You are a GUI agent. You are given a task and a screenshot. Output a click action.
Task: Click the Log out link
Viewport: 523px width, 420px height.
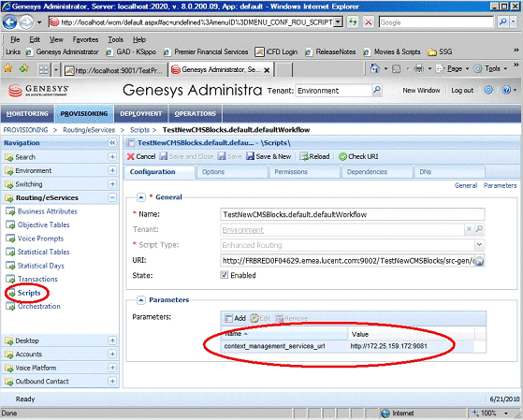[x=462, y=91]
